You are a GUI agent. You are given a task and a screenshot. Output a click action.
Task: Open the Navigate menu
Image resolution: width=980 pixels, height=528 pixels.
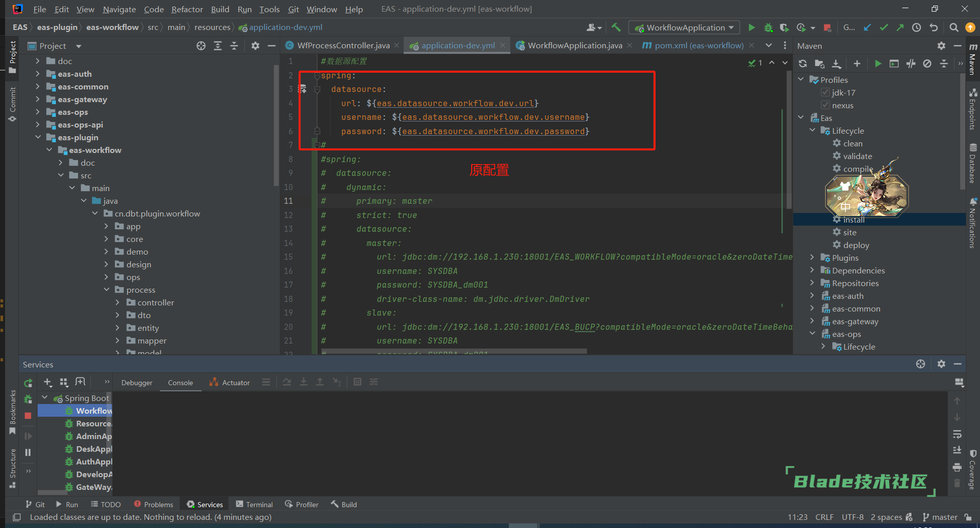[119, 9]
